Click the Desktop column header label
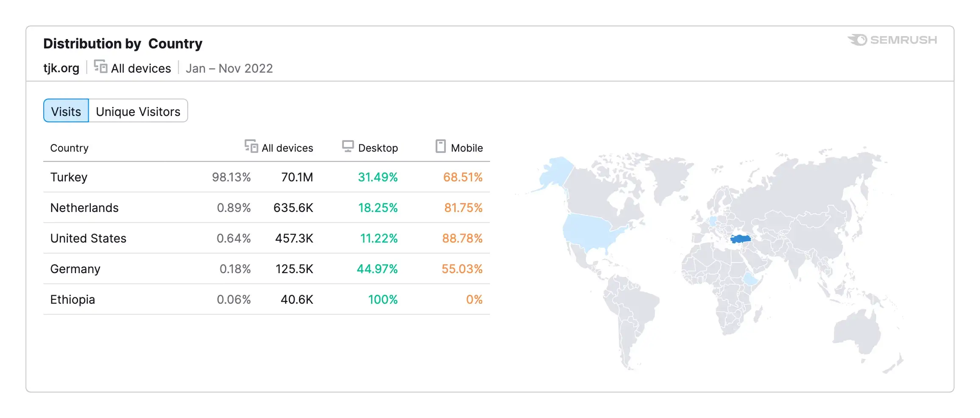 tap(378, 148)
